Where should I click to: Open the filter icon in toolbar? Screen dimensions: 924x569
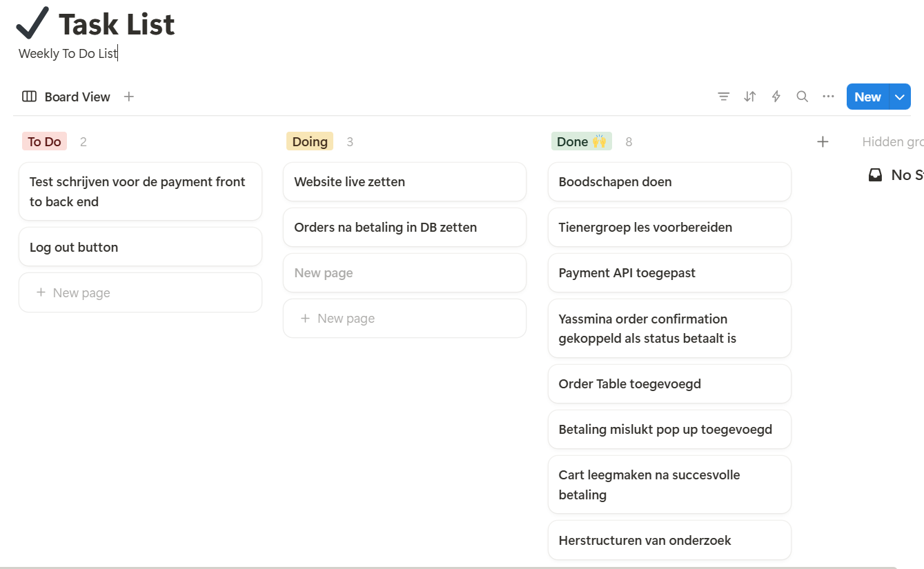click(x=723, y=97)
